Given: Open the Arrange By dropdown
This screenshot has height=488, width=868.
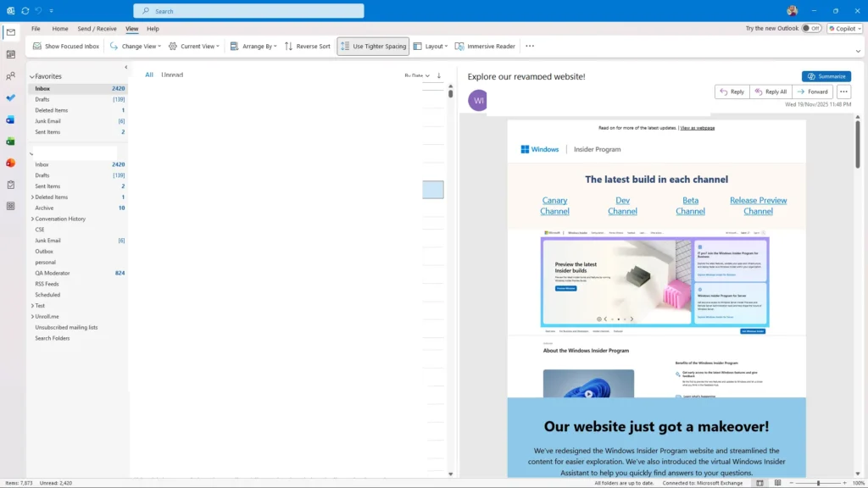Looking at the screenshot, I should coord(253,46).
